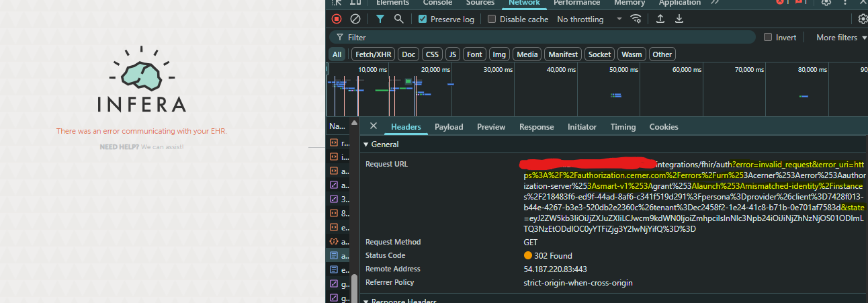
Task: Open No throttling dropdown
Action: coord(589,19)
